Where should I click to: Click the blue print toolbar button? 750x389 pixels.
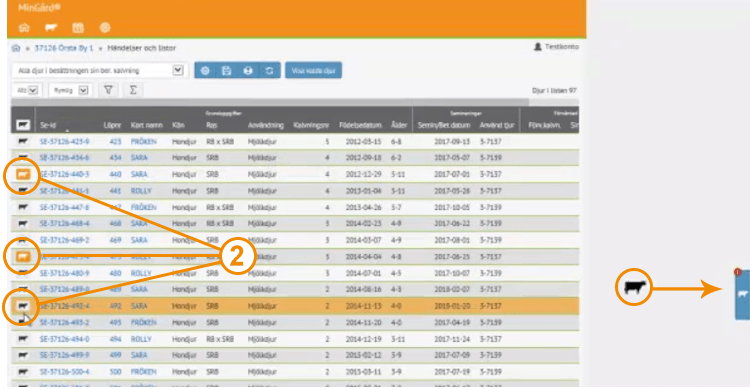(248, 70)
